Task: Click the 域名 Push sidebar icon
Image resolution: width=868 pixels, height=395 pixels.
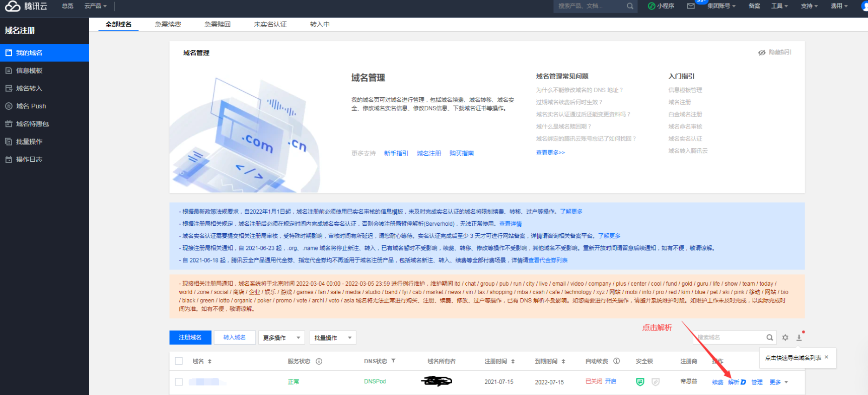Action: tap(9, 106)
